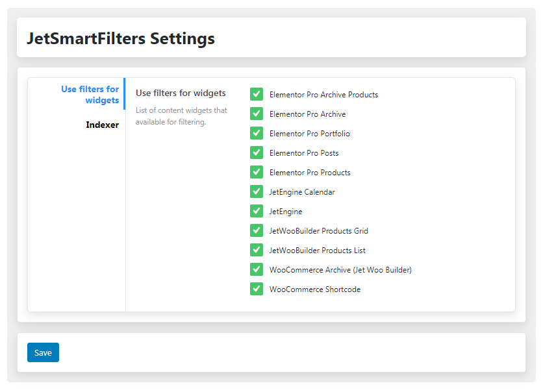Click the JetSmartFilters Settings heading
The height and width of the screenshot is (392, 543).
coord(121,38)
